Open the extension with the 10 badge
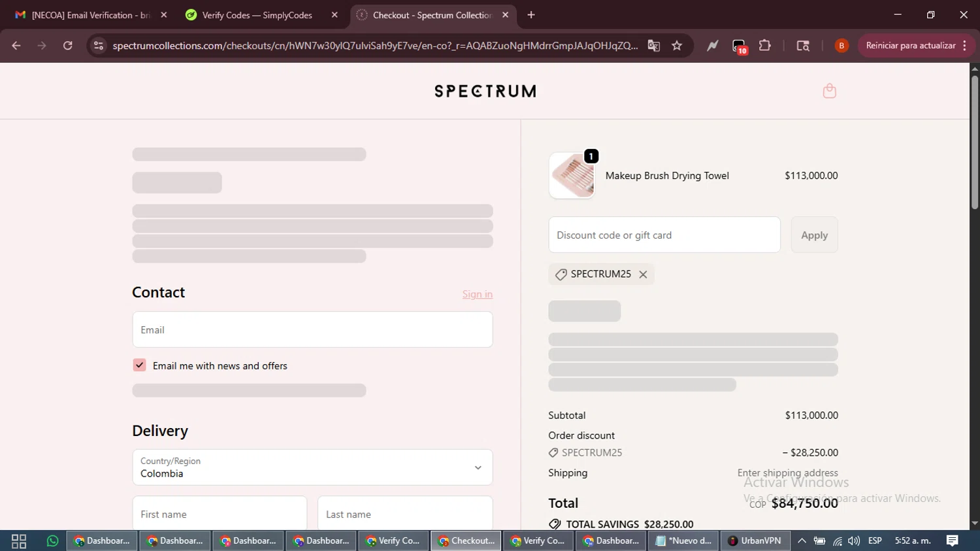The height and width of the screenshot is (551, 980). pos(739,46)
